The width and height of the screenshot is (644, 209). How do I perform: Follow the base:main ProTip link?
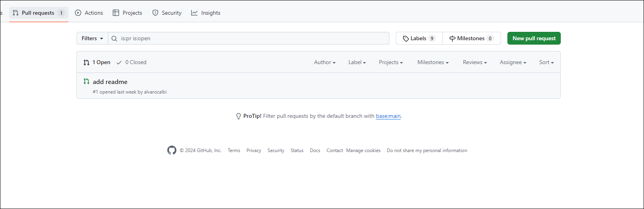[388, 116]
